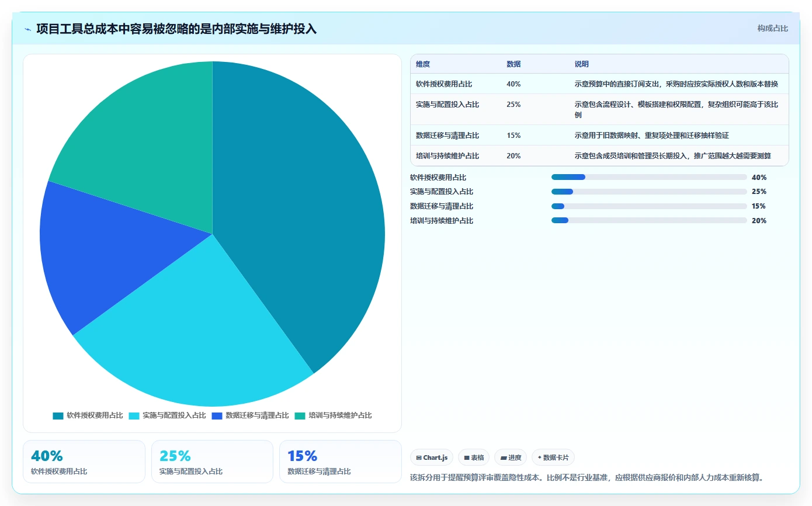Toggle the 实施与配置投入占比 legend swatch

click(x=134, y=416)
